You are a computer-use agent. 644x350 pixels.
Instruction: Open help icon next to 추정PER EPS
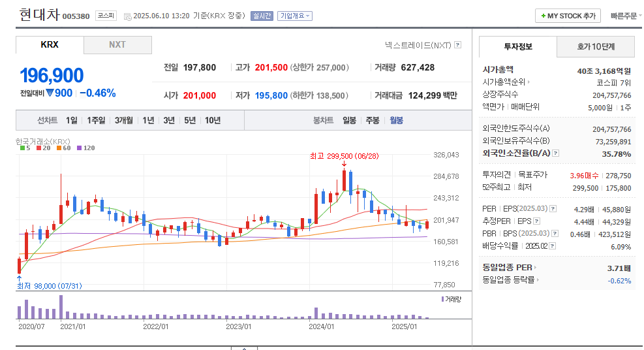click(536, 221)
